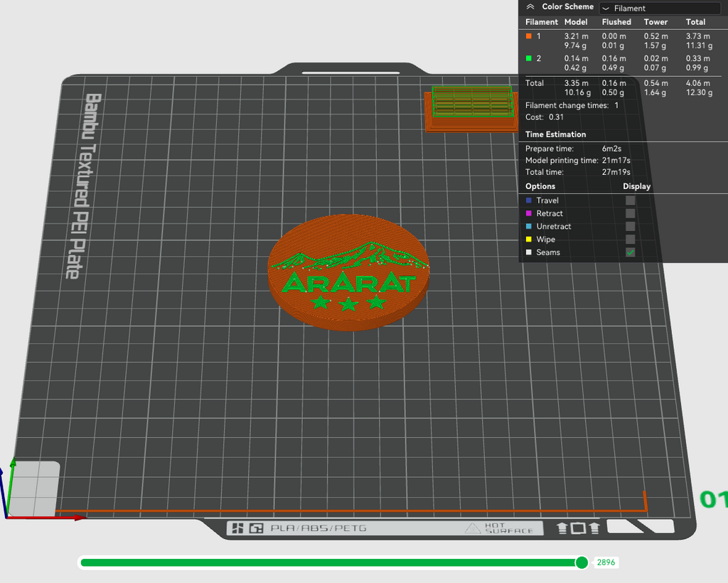Click the Tower column header

point(655,22)
